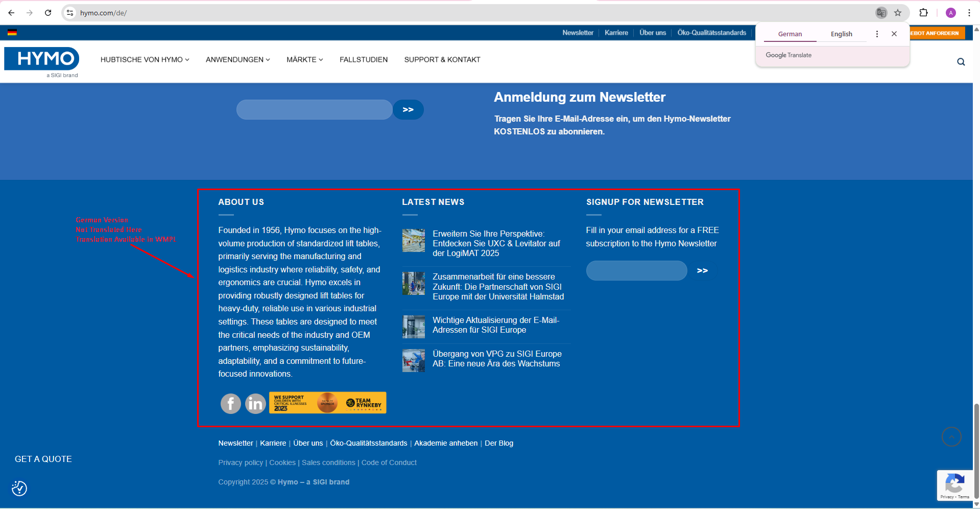
Task: Open the footer Karriere link
Action: click(x=273, y=443)
